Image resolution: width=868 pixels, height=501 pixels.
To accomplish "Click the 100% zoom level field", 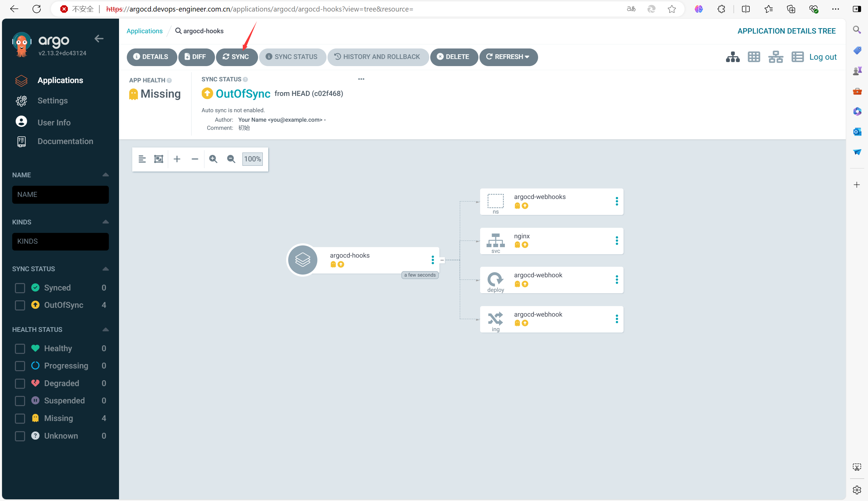I will pyautogui.click(x=252, y=159).
